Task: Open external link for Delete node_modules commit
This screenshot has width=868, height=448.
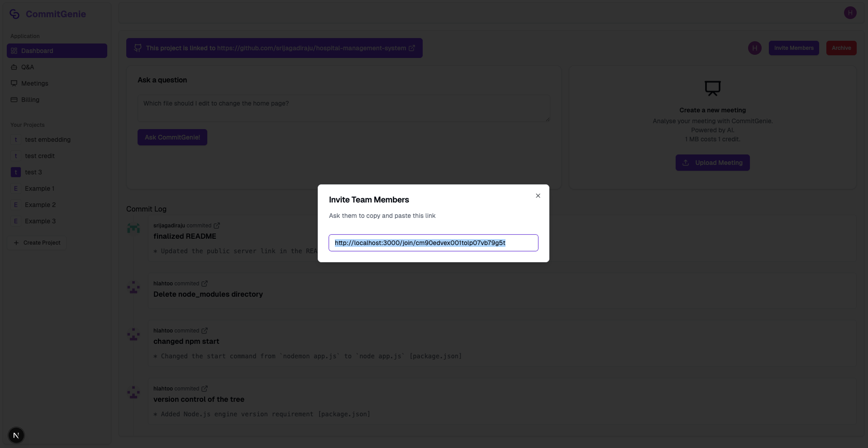Action: pos(205,284)
